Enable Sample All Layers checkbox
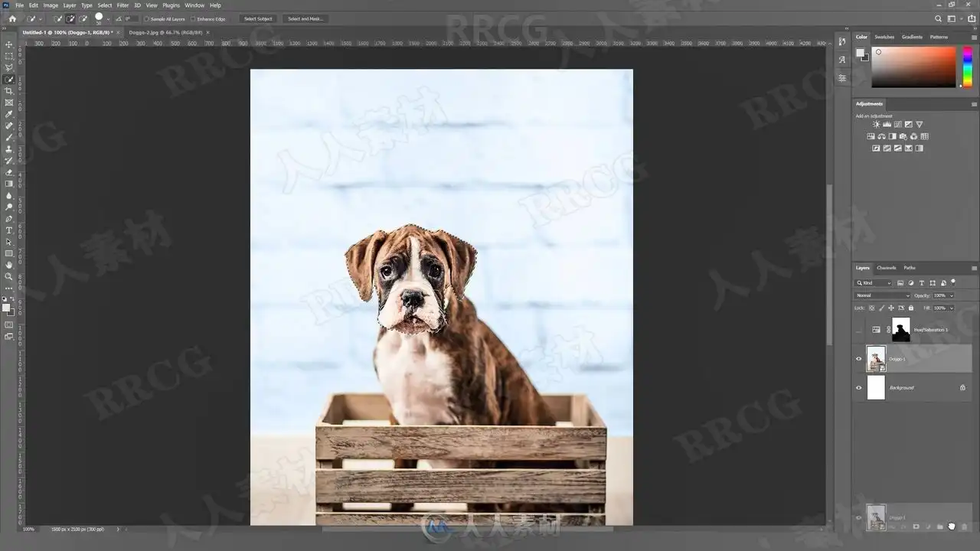Screen dimensions: 980x551 pos(147,18)
